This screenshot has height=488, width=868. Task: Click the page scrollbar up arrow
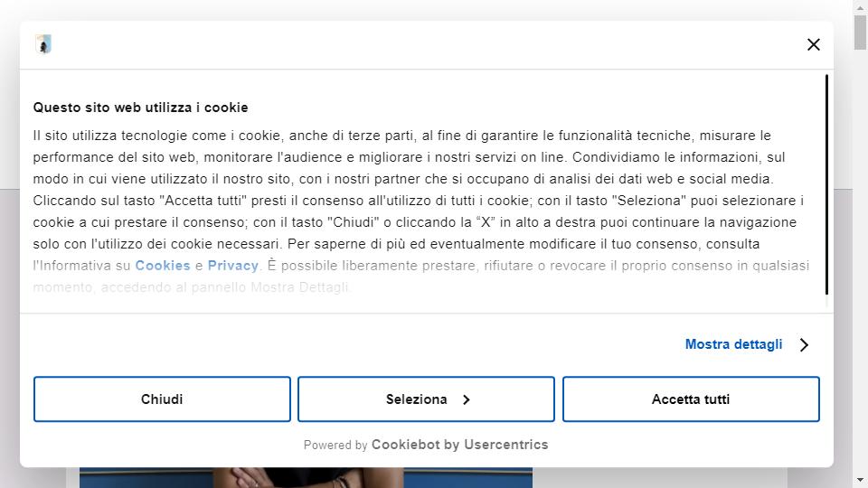point(860,7)
